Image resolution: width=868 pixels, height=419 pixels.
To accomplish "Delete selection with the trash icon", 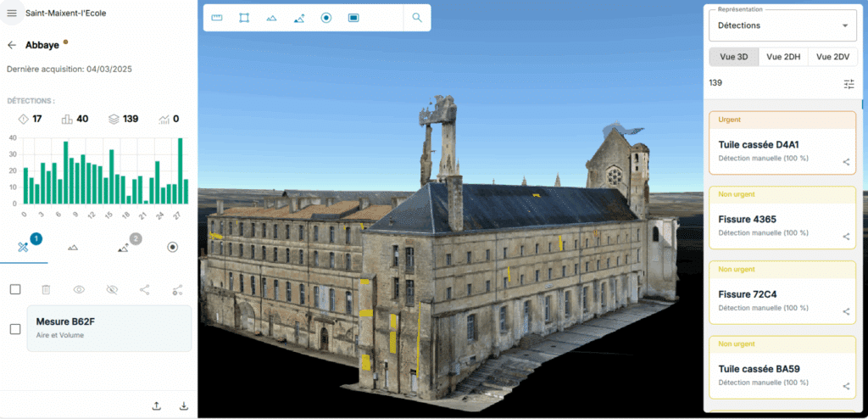I will pyautogui.click(x=46, y=289).
